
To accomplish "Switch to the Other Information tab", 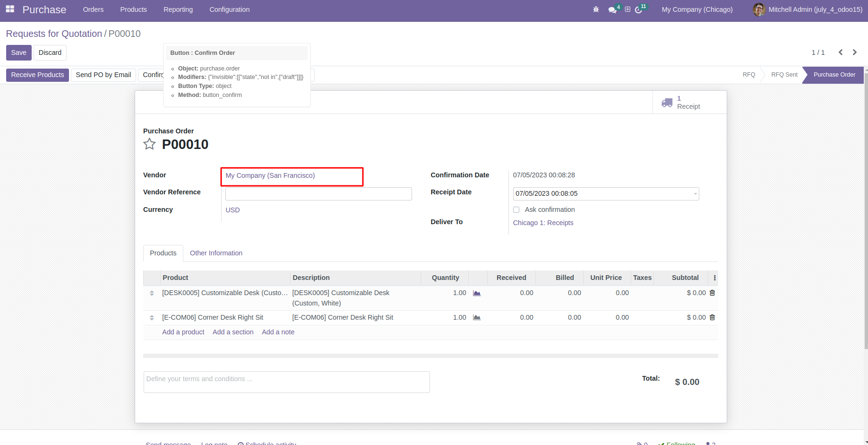I will pyautogui.click(x=216, y=253).
